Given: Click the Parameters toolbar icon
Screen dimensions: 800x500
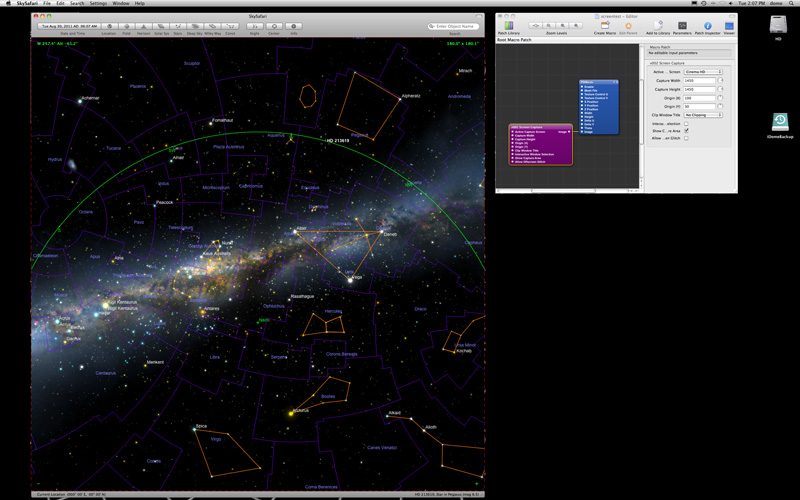Looking at the screenshot, I should coord(682,25).
